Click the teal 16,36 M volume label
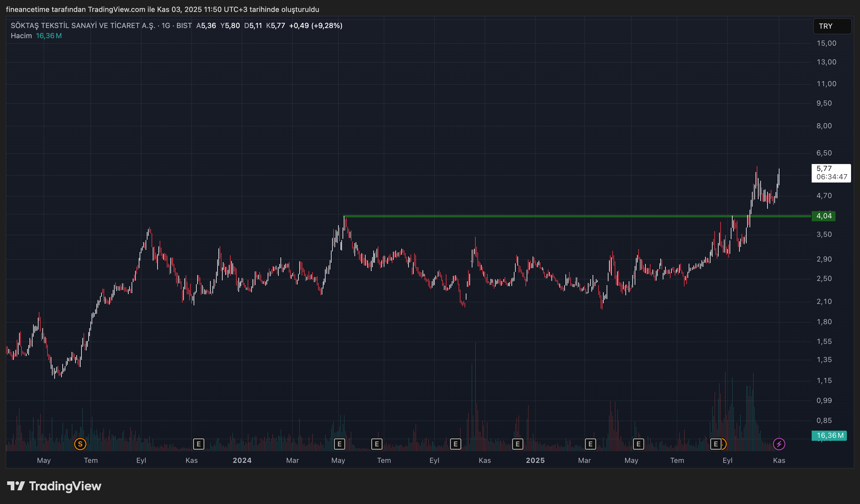This screenshot has width=860, height=504. [829, 435]
